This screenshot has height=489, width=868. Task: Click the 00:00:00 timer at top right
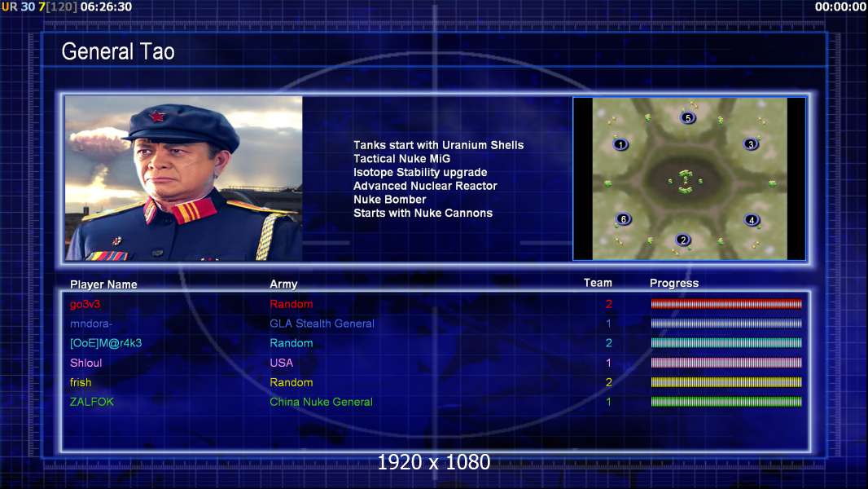(x=840, y=7)
